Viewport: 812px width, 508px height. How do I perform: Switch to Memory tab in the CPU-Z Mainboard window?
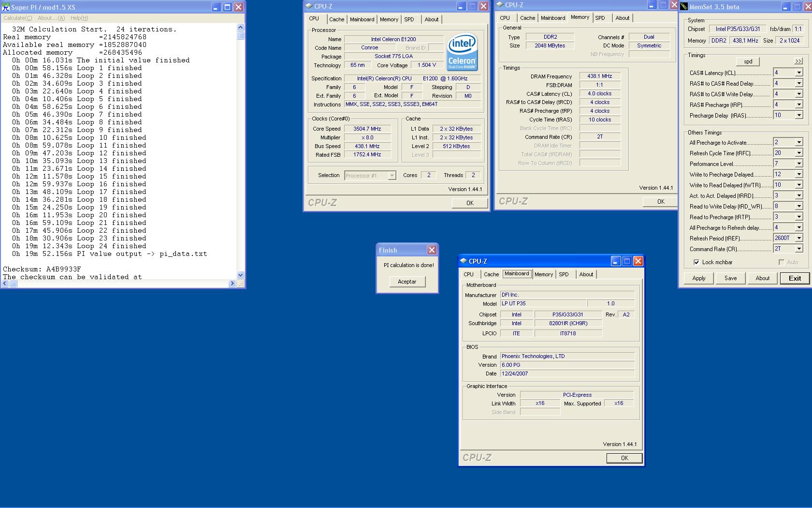tap(544, 274)
